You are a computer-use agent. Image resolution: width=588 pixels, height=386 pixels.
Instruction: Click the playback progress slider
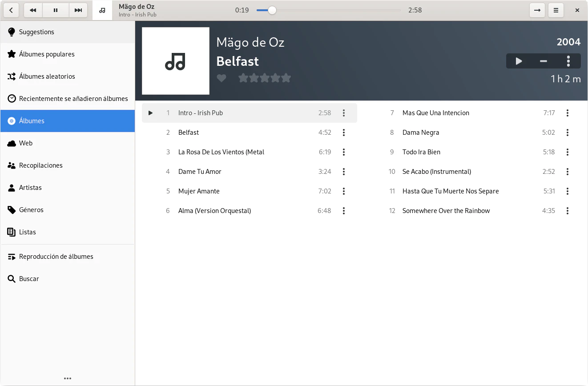pyautogui.click(x=329, y=10)
